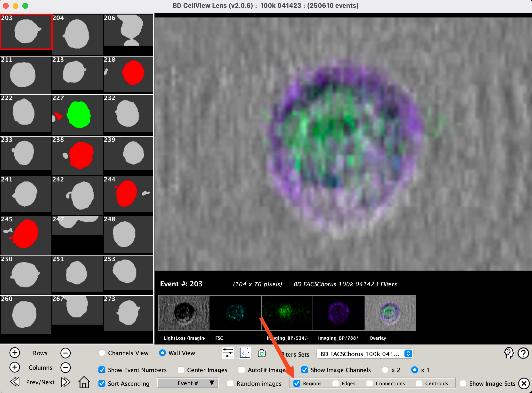Click the head-with-gear settings icon
This screenshot has height=393, width=532.
pos(508,353)
